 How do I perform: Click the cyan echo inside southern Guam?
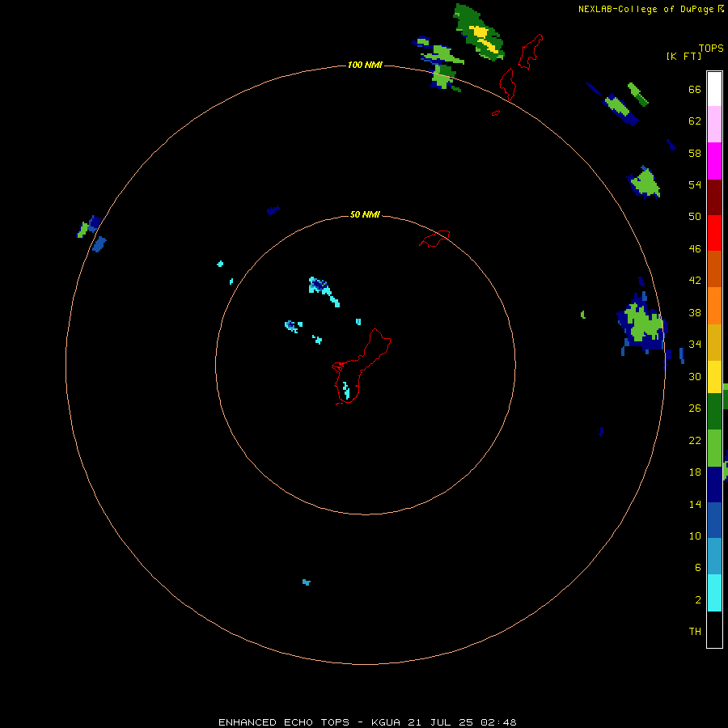point(346,391)
